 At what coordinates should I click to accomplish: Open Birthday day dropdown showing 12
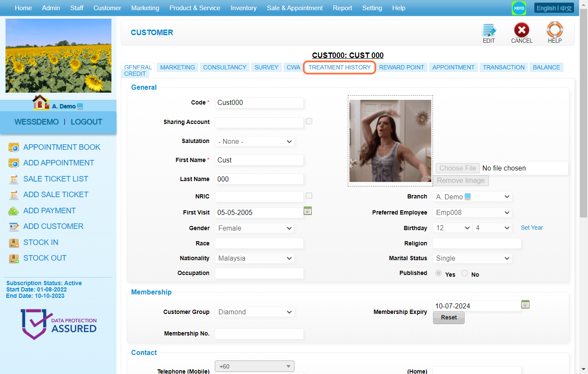coord(452,228)
